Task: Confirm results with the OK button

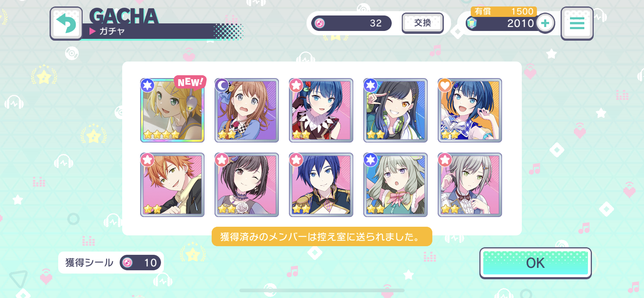Action: 535,263
